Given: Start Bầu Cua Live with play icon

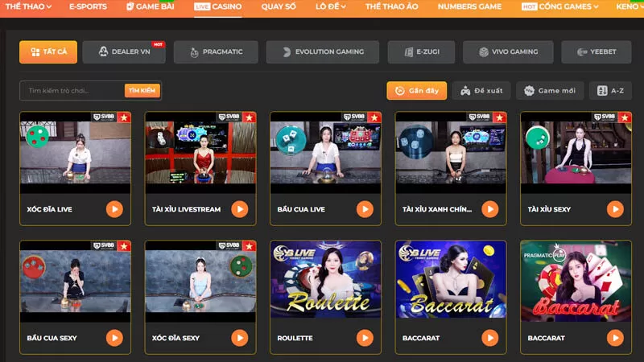Looking at the screenshot, I should [x=365, y=209].
